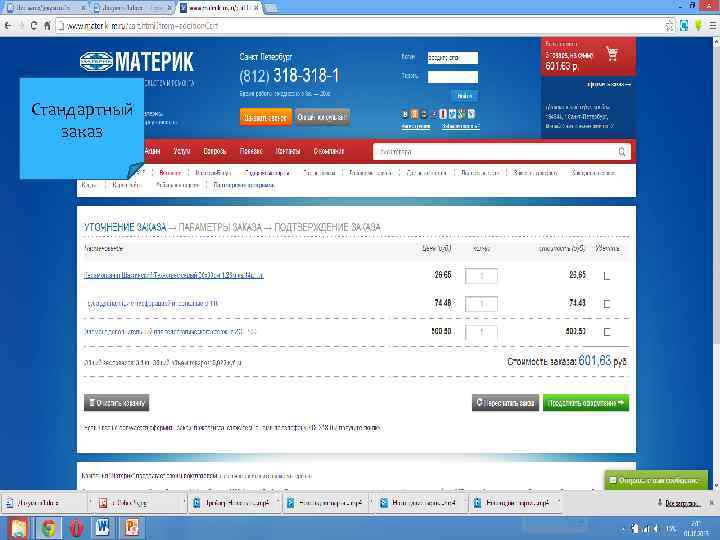Click the green leave-a-message chat widget
This screenshot has width=720, height=540.
pos(656,480)
